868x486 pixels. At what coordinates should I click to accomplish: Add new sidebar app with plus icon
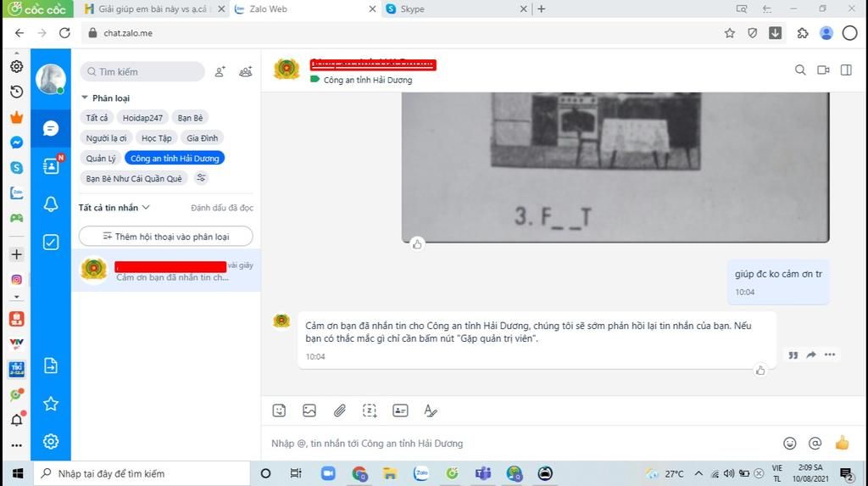point(17,254)
